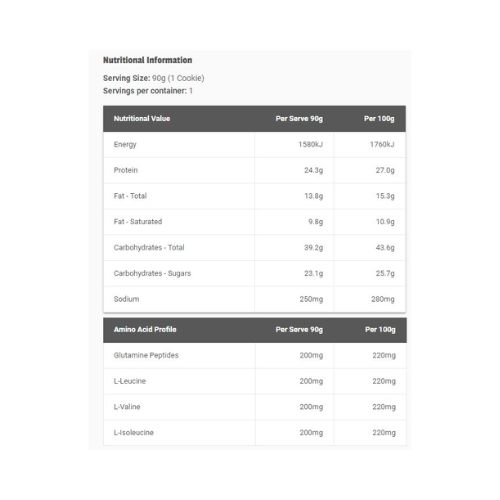
Task: Click the Per Serve 90g header in the Nutritional Value table
Action: tap(299, 119)
